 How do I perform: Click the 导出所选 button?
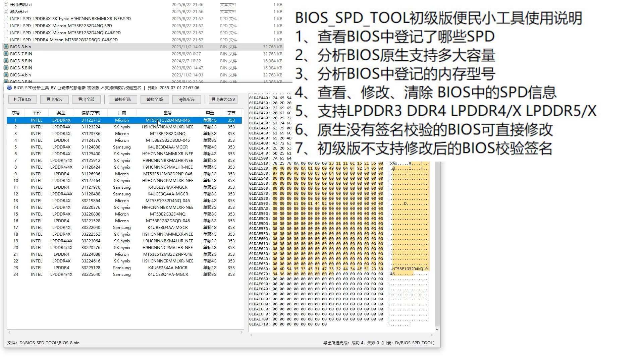tap(54, 99)
